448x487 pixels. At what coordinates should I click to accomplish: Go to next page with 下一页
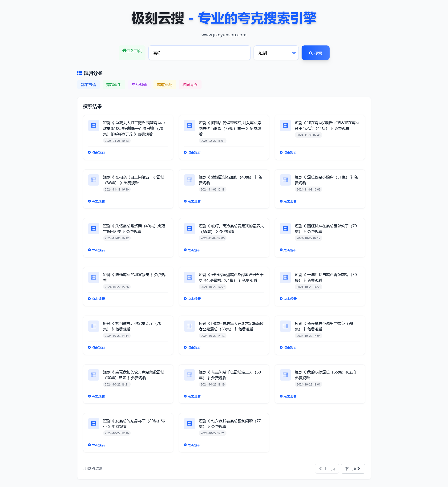[353, 469]
